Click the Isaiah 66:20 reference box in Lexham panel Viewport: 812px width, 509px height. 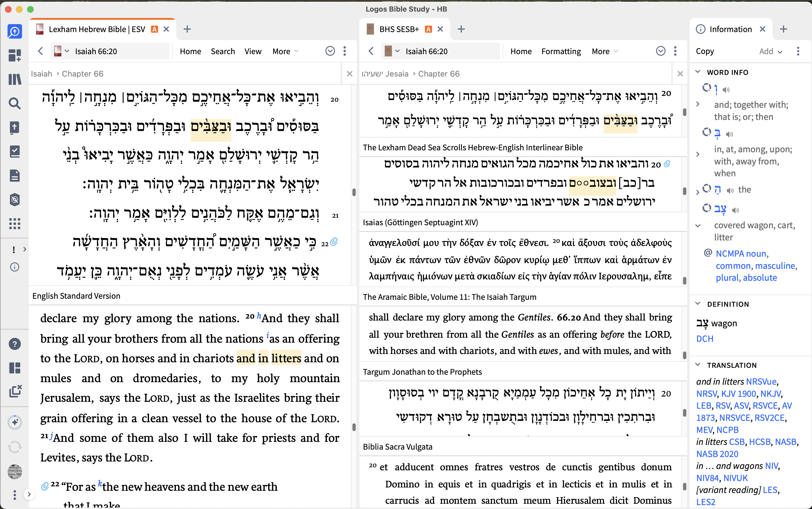click(x=96, y=51)
